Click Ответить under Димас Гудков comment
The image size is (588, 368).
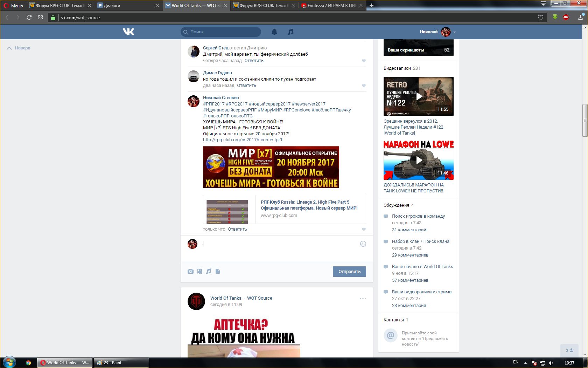click(x=246, y=86)
